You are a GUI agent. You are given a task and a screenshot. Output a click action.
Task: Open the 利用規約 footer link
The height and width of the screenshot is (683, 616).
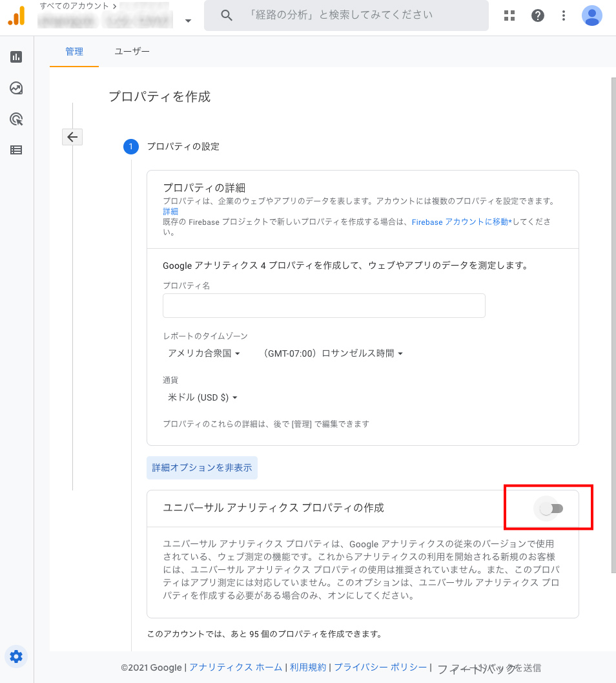tap(308, 667)
